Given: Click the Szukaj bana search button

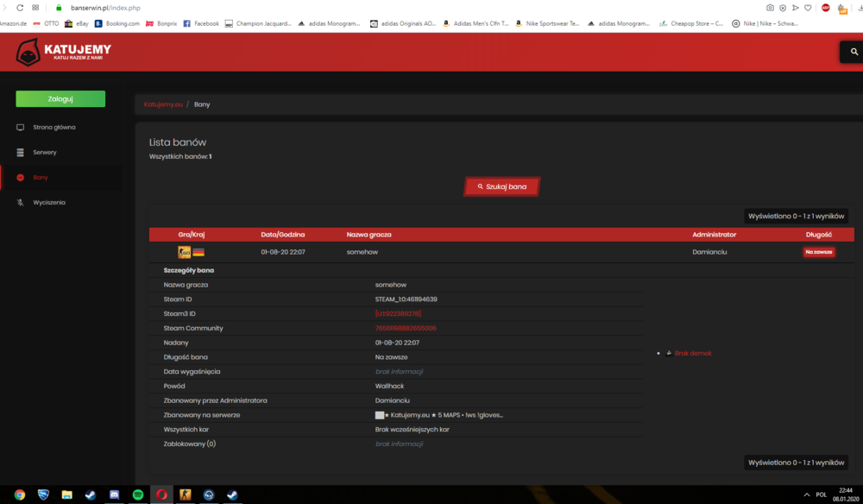Looking at the screenshot, I should pos(502,186).
